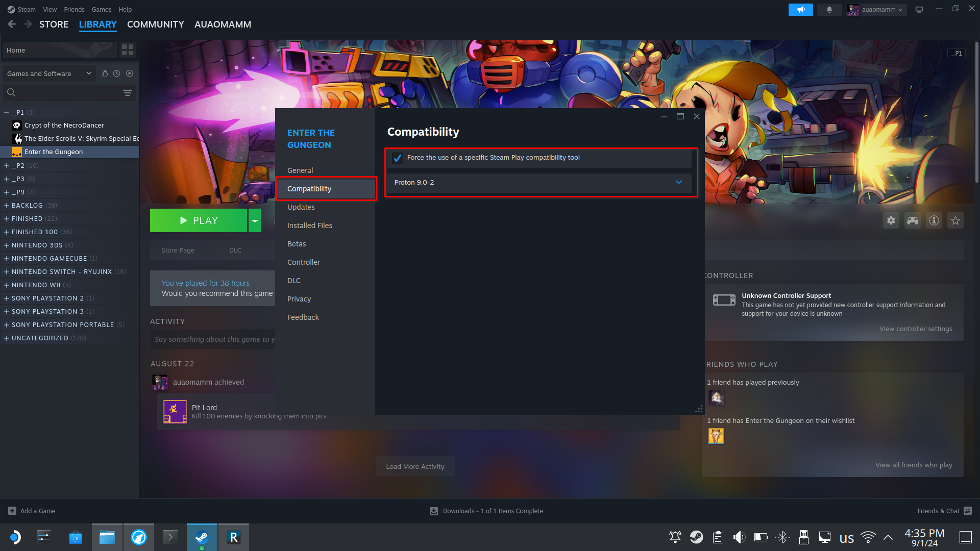Expand the NINTENDO 3DS collection
Screen dimensions: 980x551
[7, 245]
